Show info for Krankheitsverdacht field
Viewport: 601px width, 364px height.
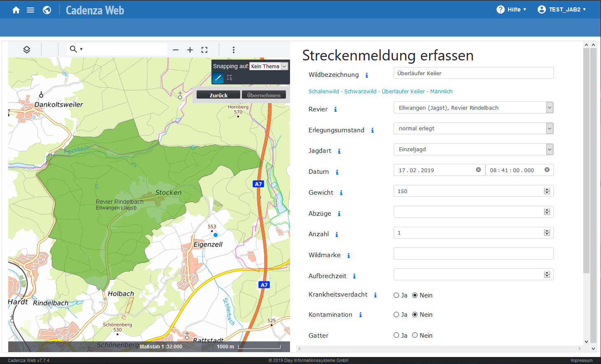click(375, 295)
